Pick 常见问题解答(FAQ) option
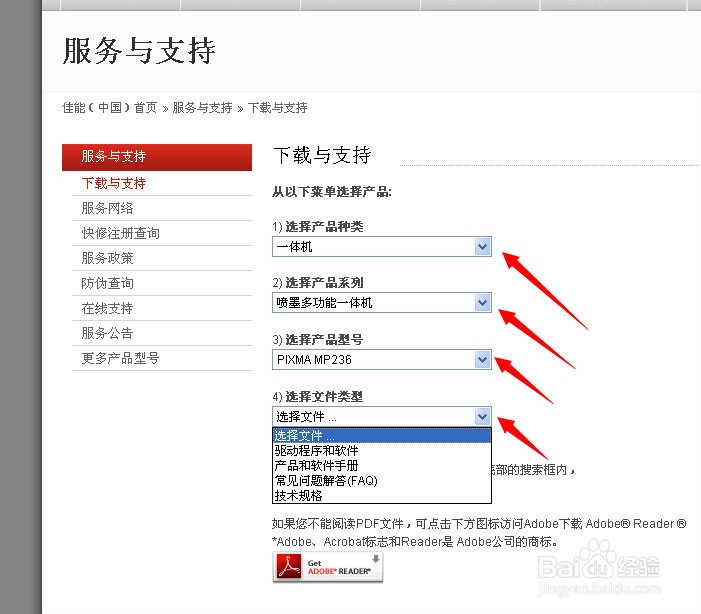The width and height of the screenshot is (701, 614). click(x=382, y=481)
